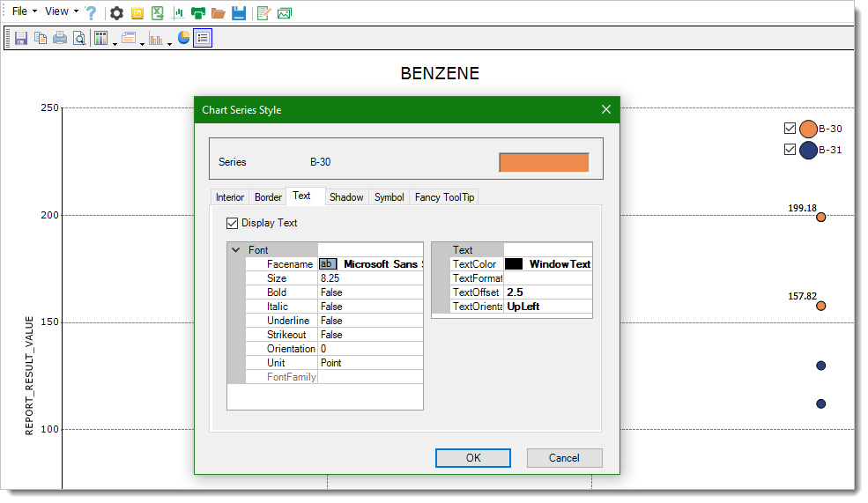Save using the blue floppy disk icon
The image size is (868, 503).
(239, 13)
